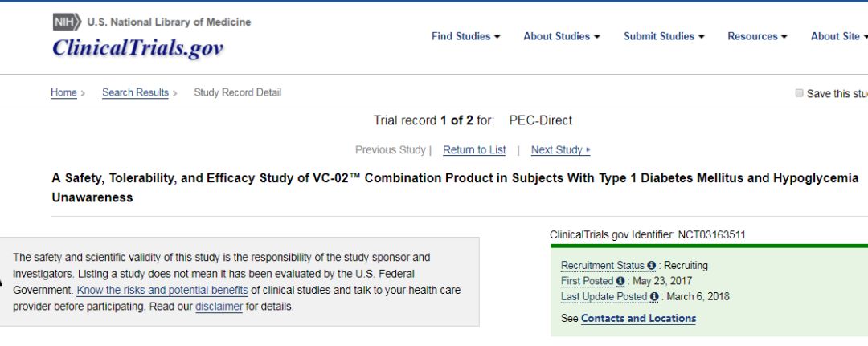The height and width of the screenshot is (346, 868).
Task: Expand the Find Studies dropdown menu
Action: click(465, 36)
